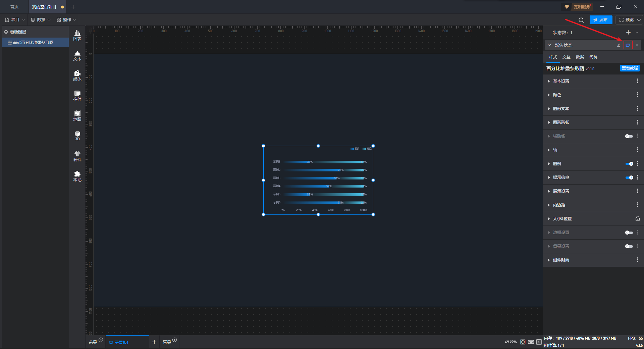Viewport: 644px width, 349px height.
Task: Open the 控件 controls component library
Action: point(77,96)
